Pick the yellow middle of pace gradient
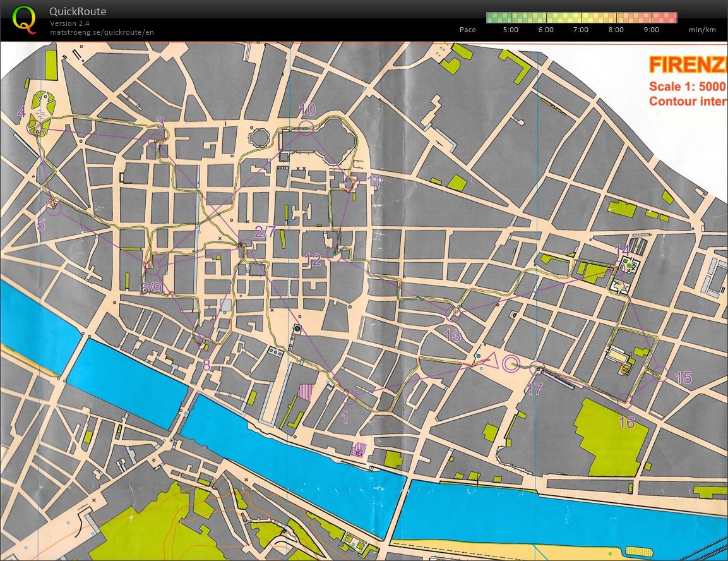 click(582, 18)
